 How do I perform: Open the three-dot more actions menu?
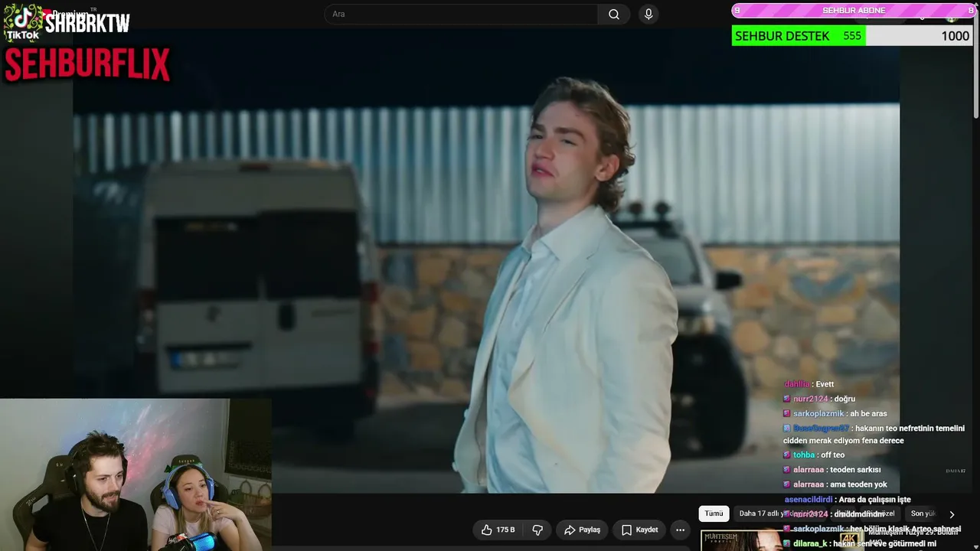pos(680,530)
